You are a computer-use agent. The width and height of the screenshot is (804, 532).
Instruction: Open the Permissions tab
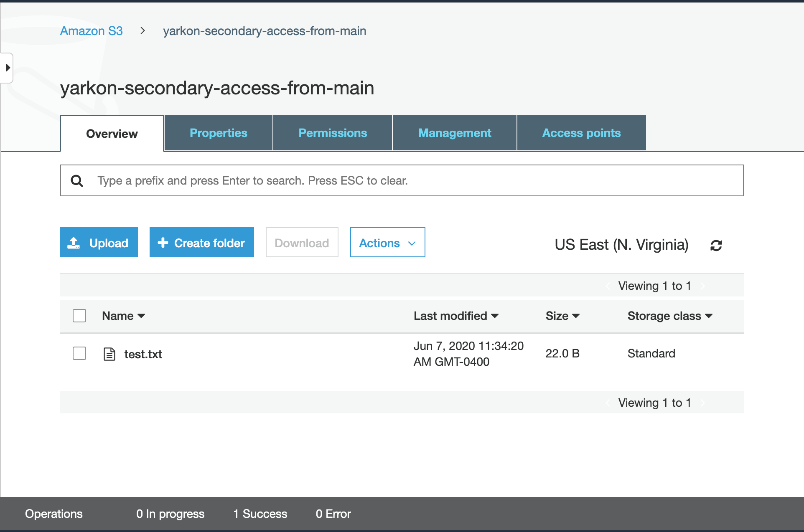pos(333,133)
